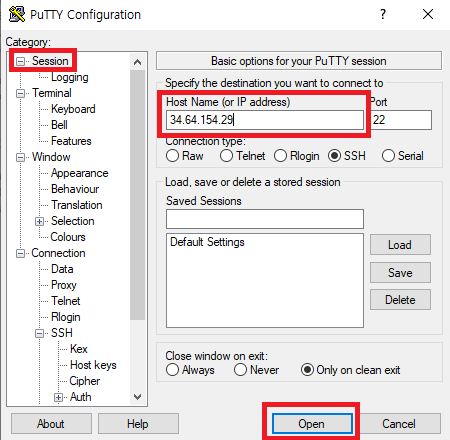Screen dimensions: 450x440
Task: Select the Proxy category
Action: [64, 285]
